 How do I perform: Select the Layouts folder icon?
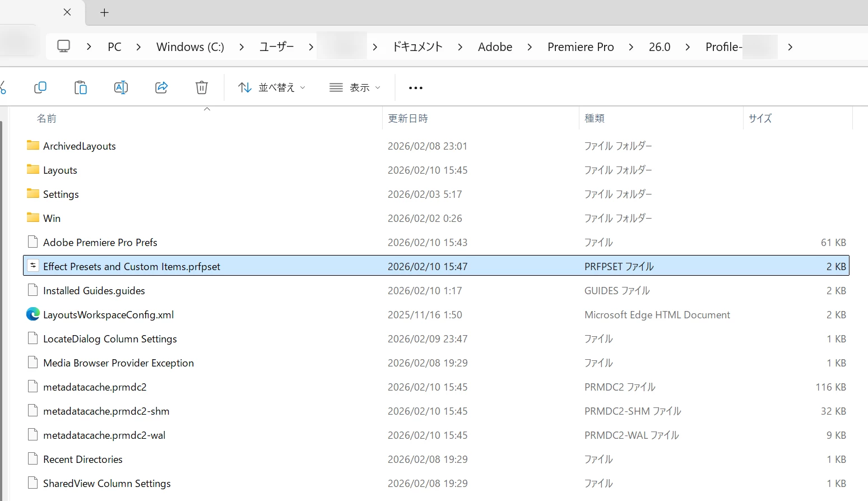pyautogui.click(x=33, y=170)
